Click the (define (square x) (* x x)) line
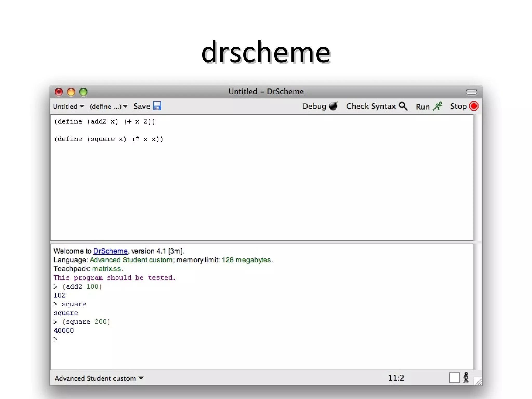This screenshot has width=532, height=399. click(x=109, y=139)
